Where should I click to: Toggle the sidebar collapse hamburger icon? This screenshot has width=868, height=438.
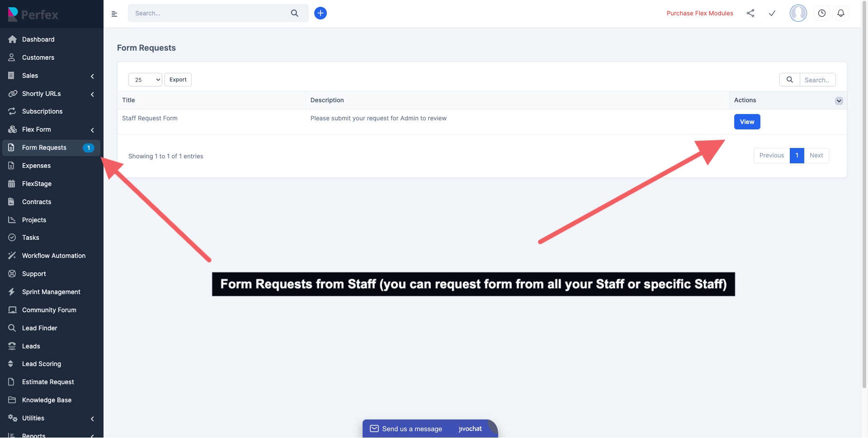(114, 14)
